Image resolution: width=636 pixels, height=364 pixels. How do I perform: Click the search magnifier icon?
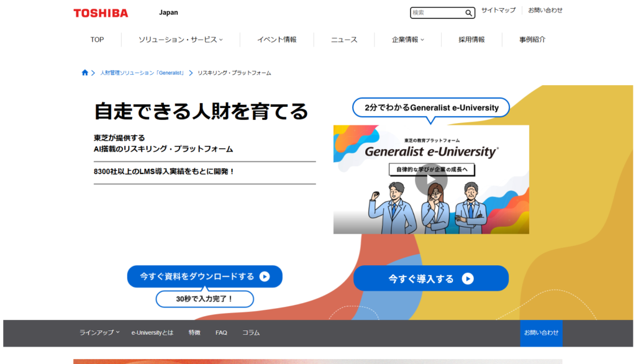click(x=468, y=13)
